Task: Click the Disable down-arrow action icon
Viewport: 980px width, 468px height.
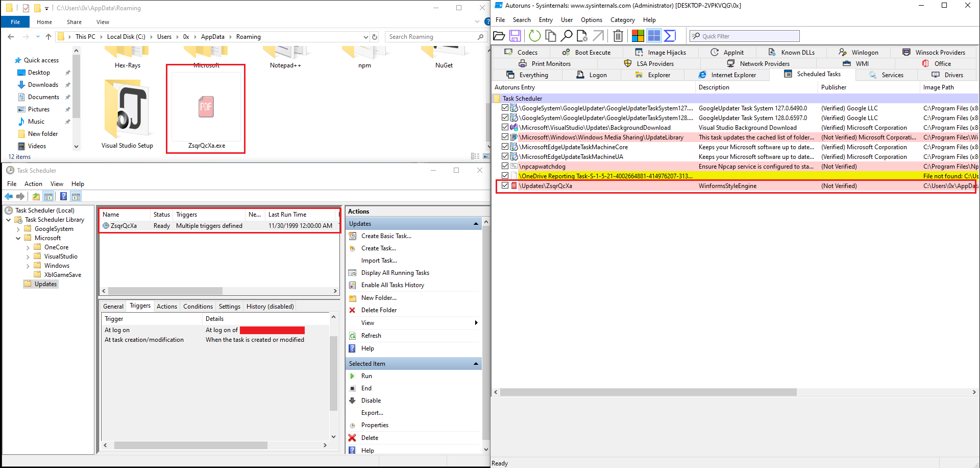Action: click(352, 401)
